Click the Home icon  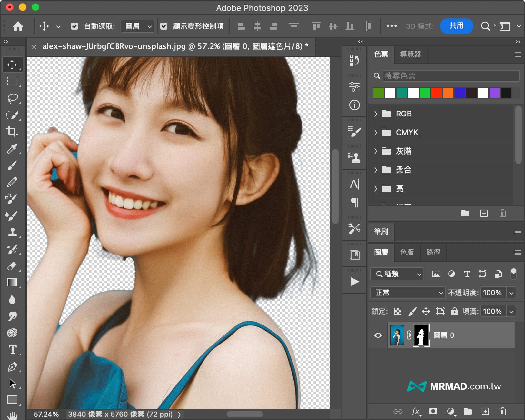pos(18,26)
